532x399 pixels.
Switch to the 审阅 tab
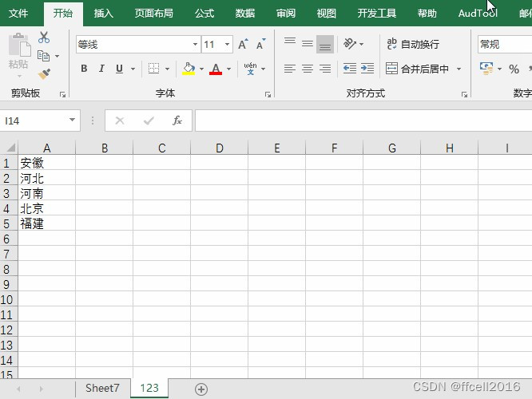coord(286,14)
